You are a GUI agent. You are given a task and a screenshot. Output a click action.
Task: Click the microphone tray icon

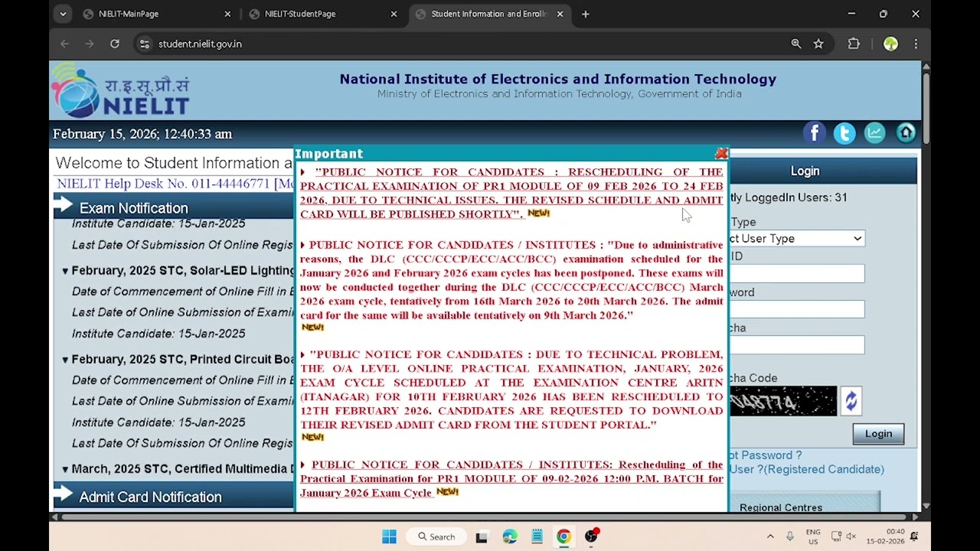point(789,536)
